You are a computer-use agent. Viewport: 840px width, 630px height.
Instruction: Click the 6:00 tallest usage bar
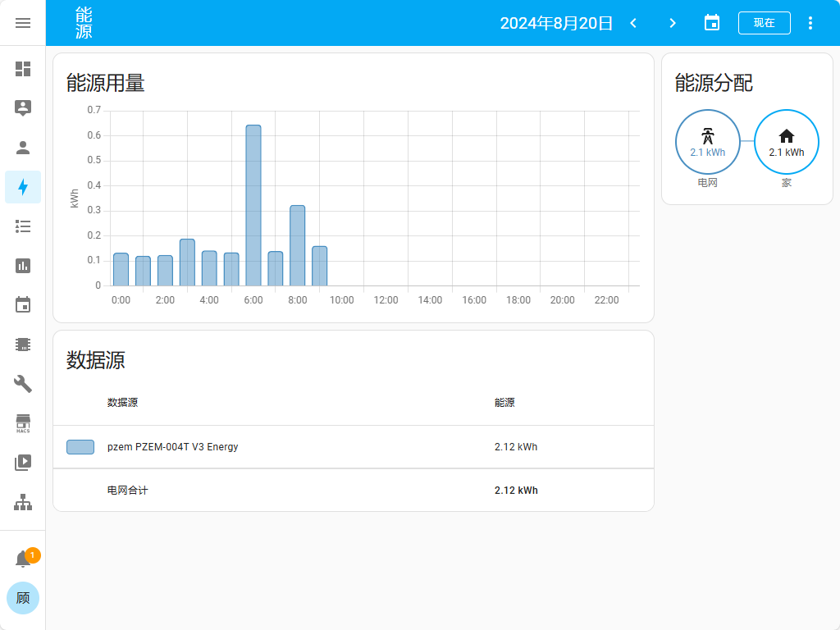[x=253, y=205]
